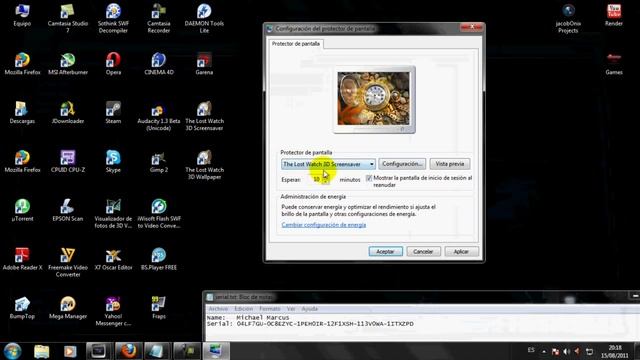Open The Lost Watch 3D Screensaver desktop icon
Image resolution: width=640 pixels, height=360 pixels.
[204, 116]
